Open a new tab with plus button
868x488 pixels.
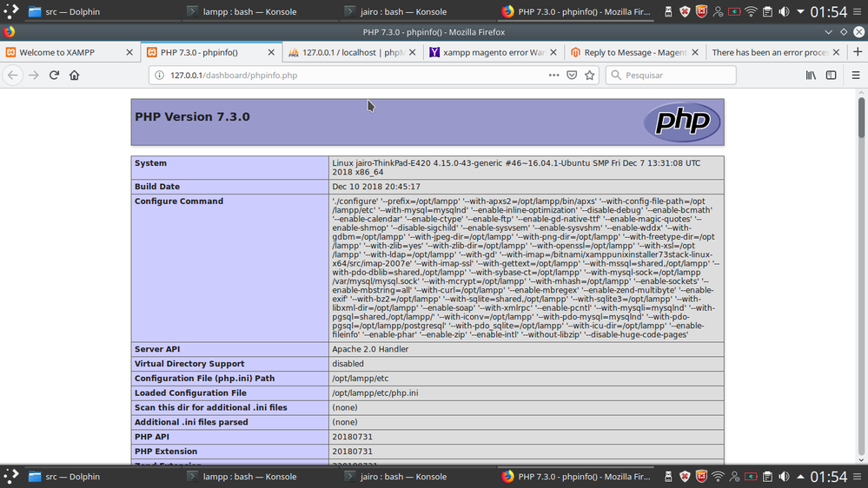(836, 52)
